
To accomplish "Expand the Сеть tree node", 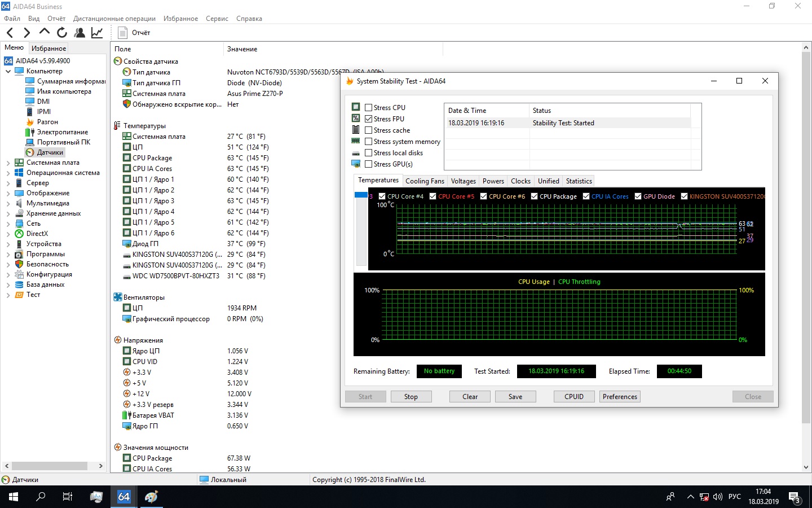I will [x=8, y=224].
